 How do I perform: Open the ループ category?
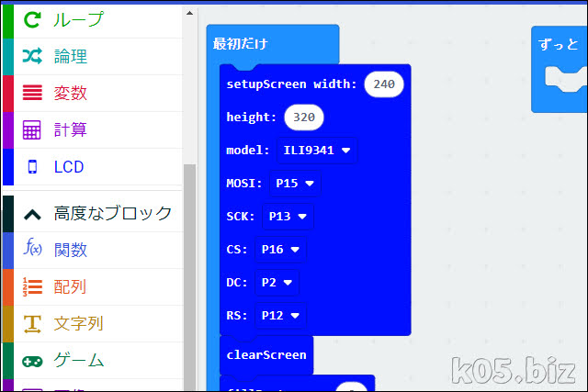(93, 19)
